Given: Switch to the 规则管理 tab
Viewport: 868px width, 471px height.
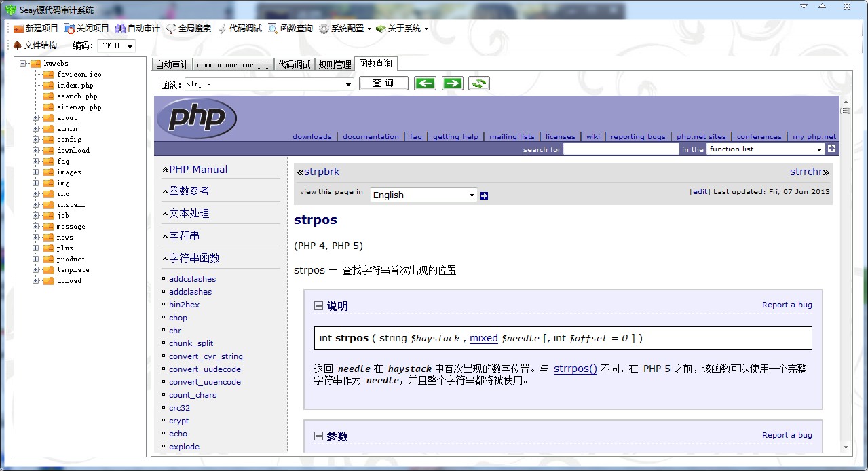Looking at the screenshot, I should pos(335,65).
